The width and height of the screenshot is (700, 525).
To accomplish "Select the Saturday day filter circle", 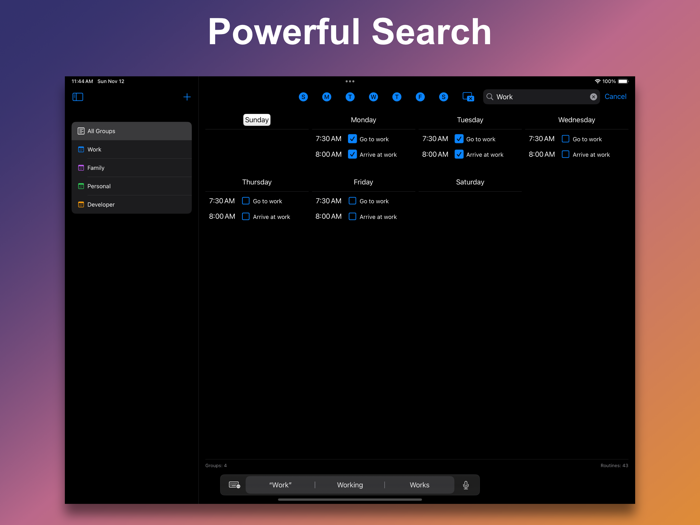I will tap(443, 97).
